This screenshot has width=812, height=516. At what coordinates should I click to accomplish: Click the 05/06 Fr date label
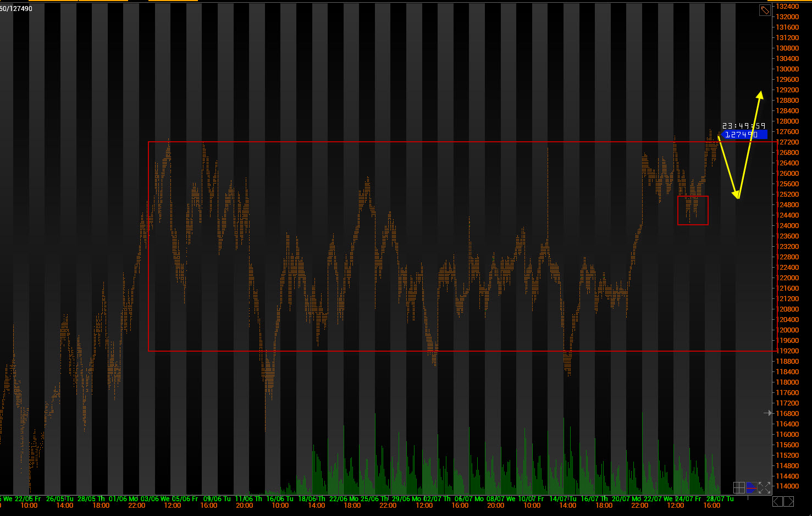click(x=185, y=499)
